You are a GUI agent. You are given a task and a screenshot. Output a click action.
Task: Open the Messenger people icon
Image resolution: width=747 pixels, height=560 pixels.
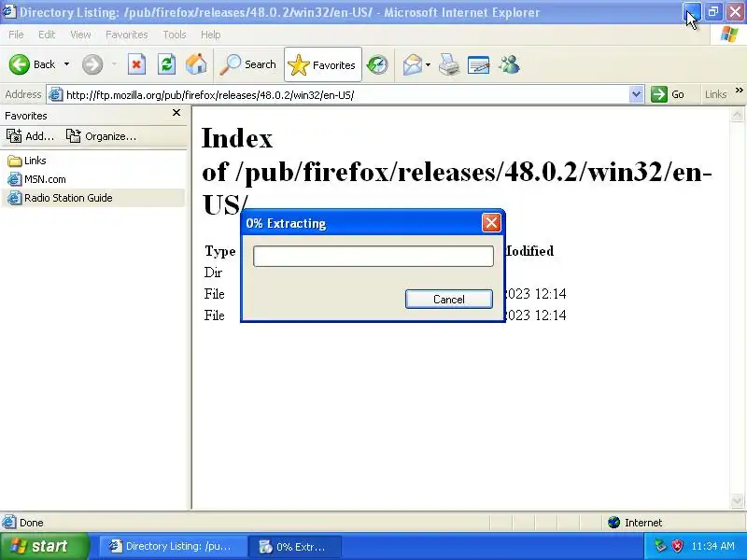pyautogui.click(x=509, y=64)
